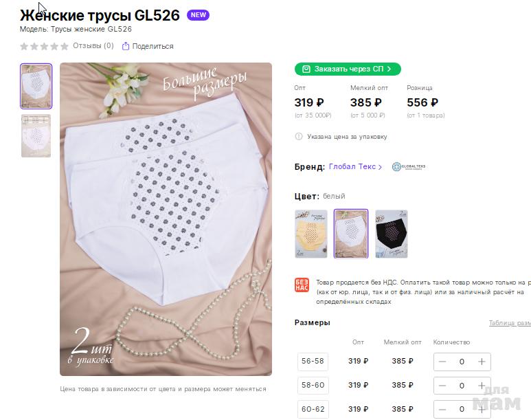The width and height of the screenshot is (531, 420).
Task: Select the black color swatch
Action: pos(392,234)
